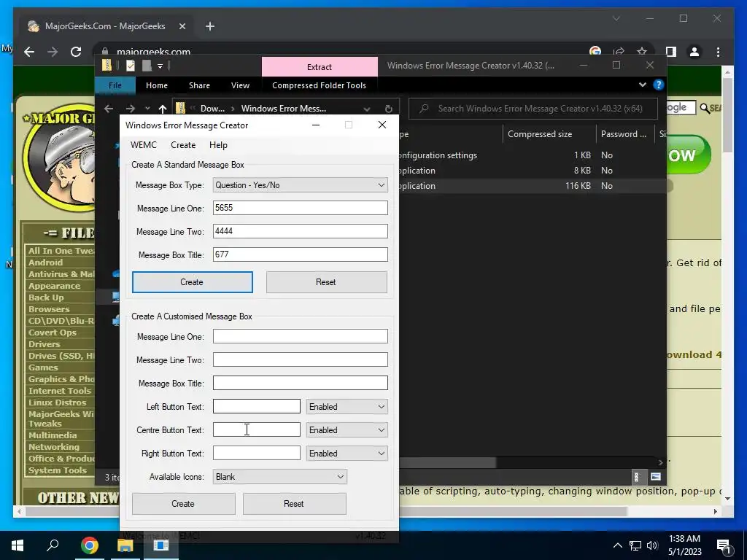Select the 116 KB application row in Explorer

pyautogui.click(x=532, y=186)
